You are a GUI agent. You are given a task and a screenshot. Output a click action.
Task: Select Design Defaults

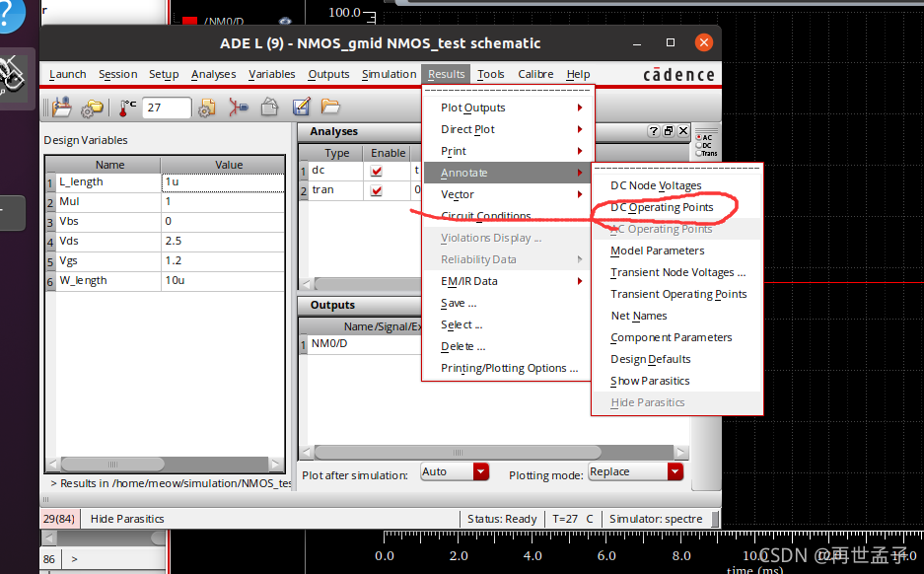[676, 359]
